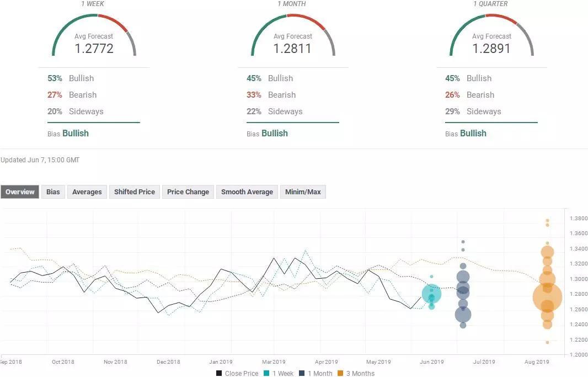
Task: Toggle the 3 Months legend series
Action: 356,373
